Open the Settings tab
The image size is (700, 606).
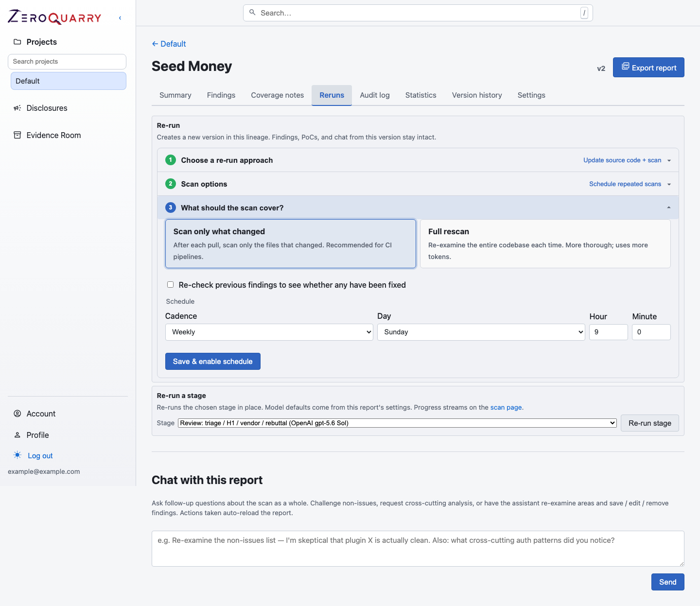[531, 95]
